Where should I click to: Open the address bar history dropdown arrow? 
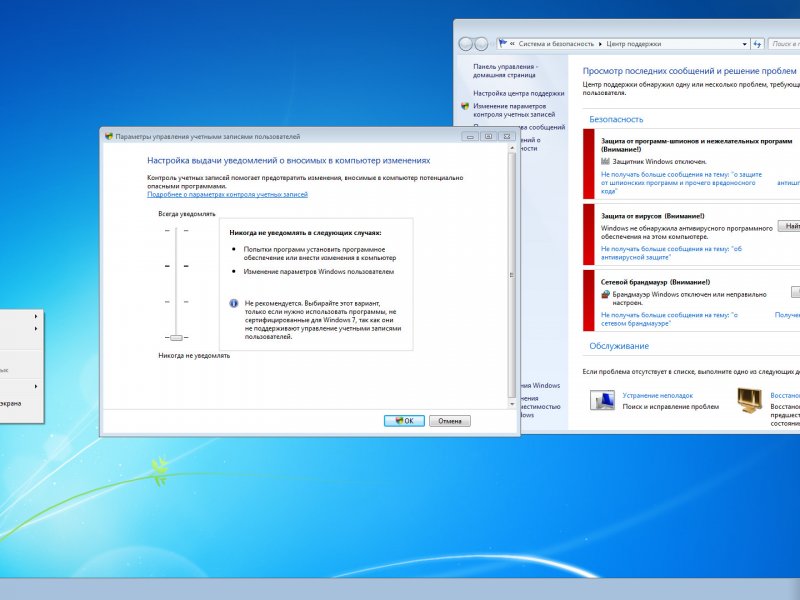click(x=745, y=44)
